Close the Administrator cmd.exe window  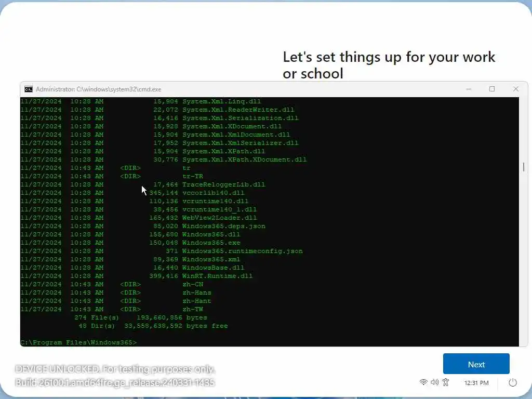[516, 89]
